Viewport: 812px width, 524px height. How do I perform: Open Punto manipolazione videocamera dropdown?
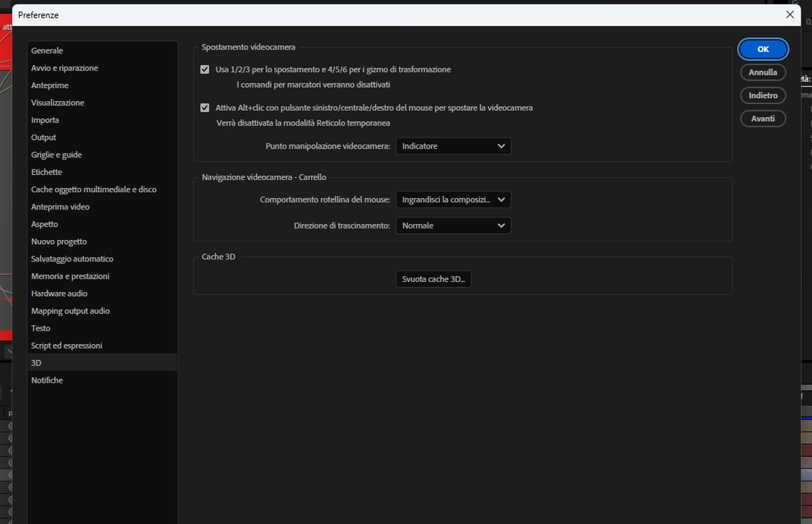coord(453,146)
